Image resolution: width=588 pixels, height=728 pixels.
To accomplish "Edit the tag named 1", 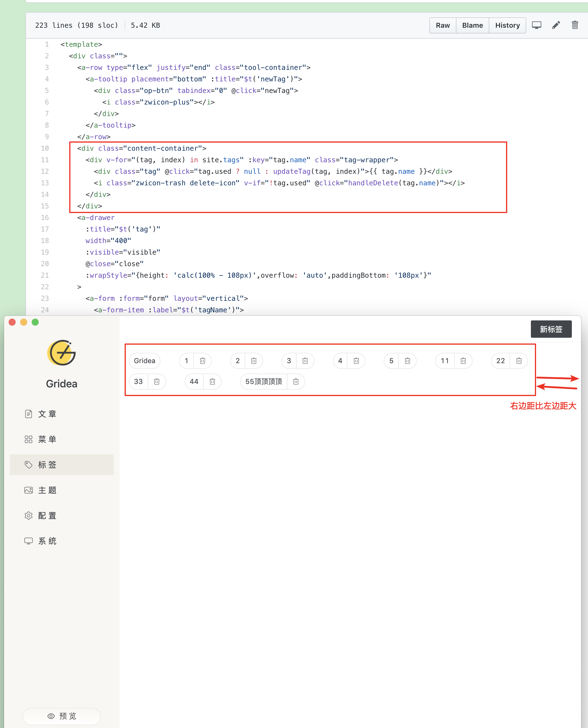I will [x=186, y=361].
